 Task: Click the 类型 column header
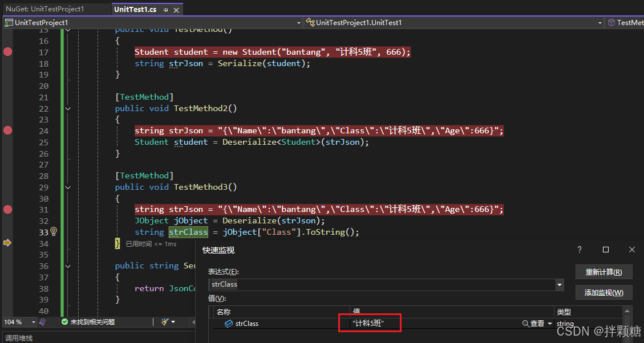[588, 312]
